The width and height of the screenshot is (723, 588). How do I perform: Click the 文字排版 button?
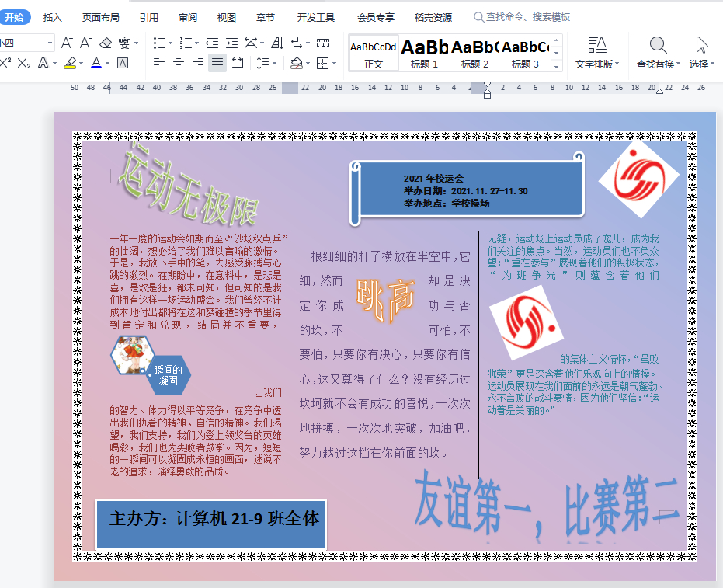(x=596, y=53)
